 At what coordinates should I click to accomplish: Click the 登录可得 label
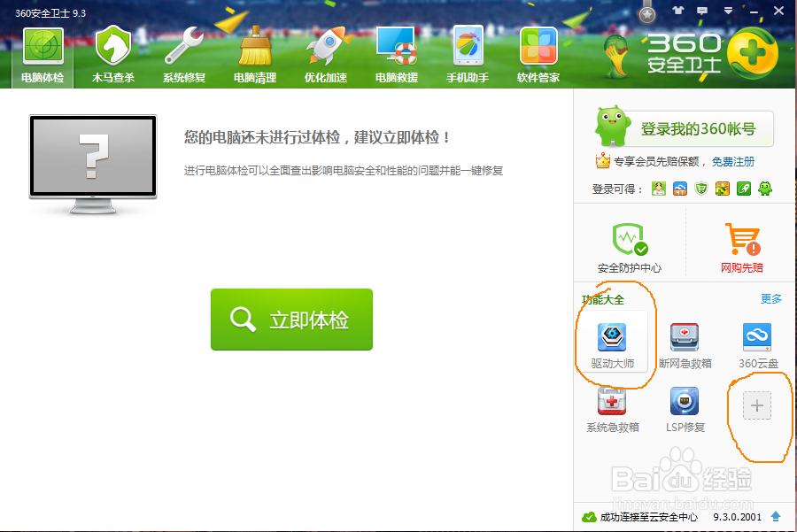pos(617,189)
